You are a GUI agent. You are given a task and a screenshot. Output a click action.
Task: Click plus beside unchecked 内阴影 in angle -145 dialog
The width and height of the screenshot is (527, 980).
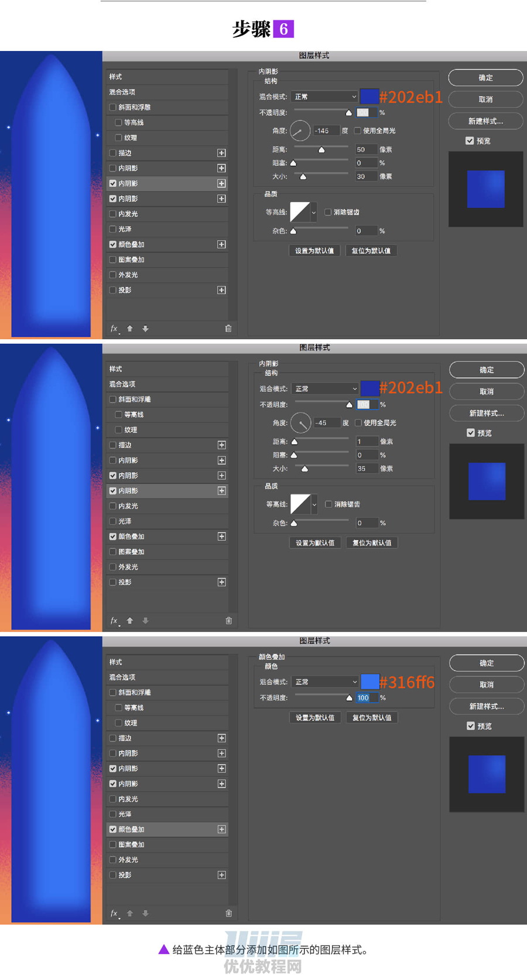click(x=221, y=168)
